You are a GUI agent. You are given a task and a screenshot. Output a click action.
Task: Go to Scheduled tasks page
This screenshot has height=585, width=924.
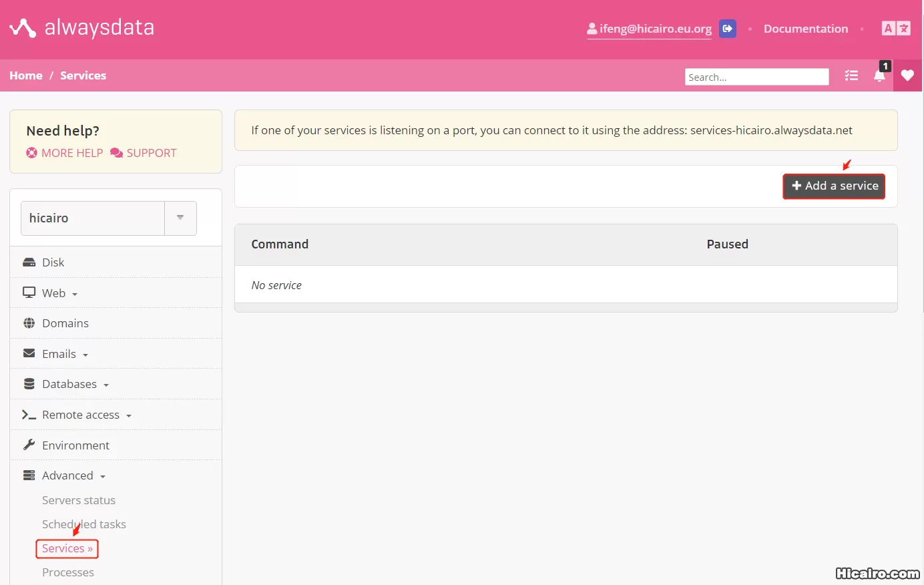84,524
